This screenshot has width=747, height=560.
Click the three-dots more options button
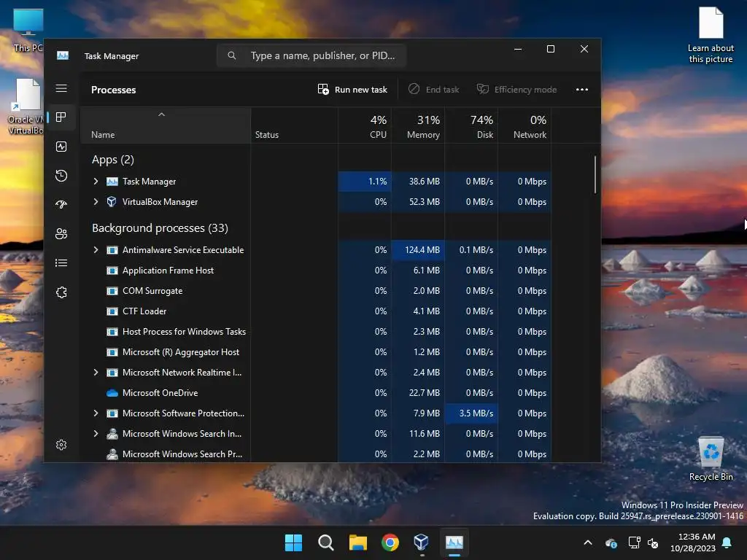581,90
